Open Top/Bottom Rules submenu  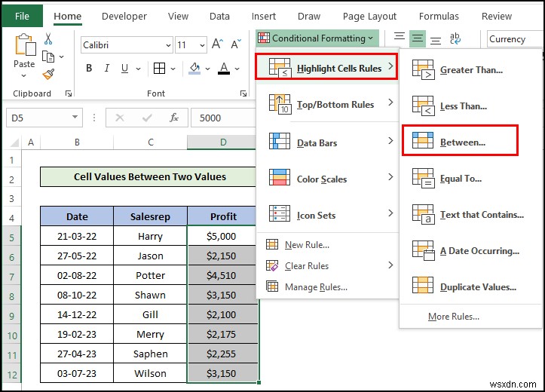pyautogui.click(x=327, y=103)
